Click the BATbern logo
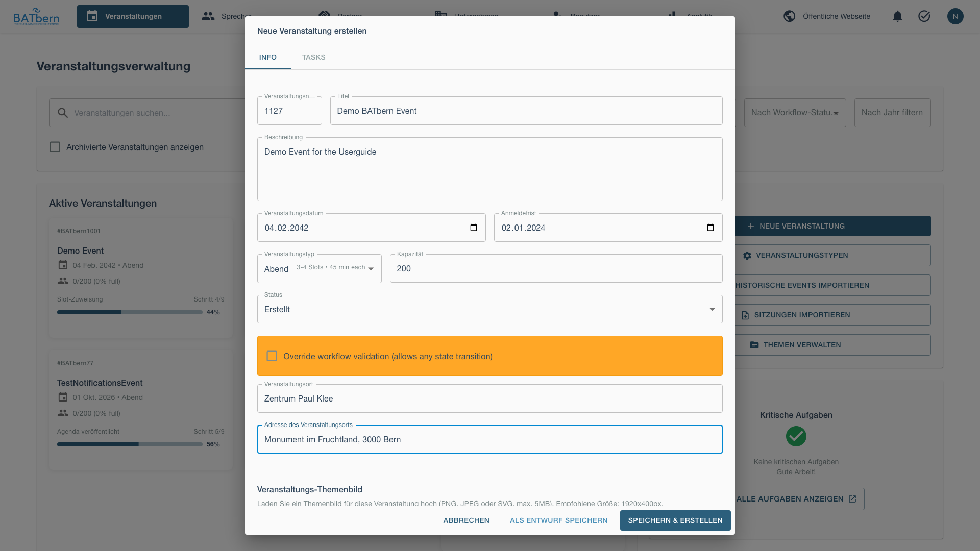980x551 pixels. [x=36, y=16]
